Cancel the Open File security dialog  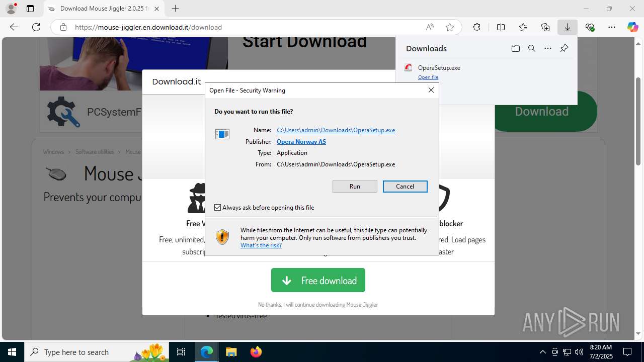click(405, 187)
